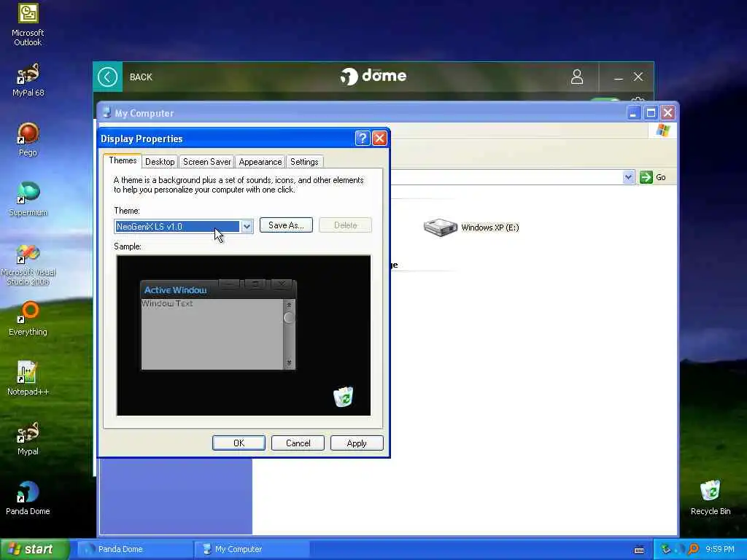Switch to the Appearance tab
Screen dimensions: 747x560
click(x=260, y=161)
